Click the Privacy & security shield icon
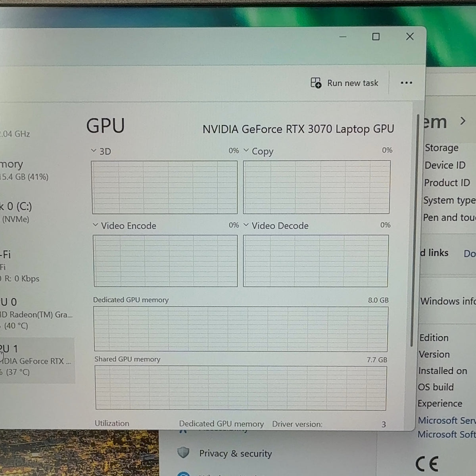This screenshot has height=476, width=476. pos(183,453)
